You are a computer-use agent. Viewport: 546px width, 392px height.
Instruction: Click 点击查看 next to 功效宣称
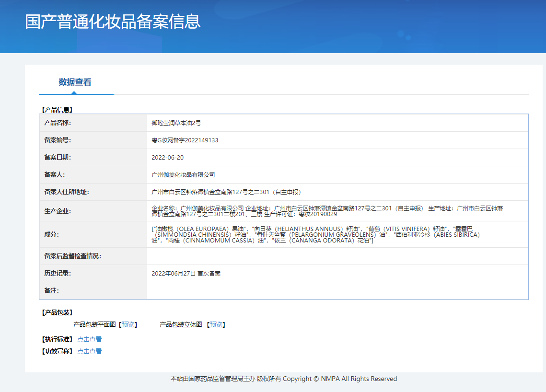(89, 351)
